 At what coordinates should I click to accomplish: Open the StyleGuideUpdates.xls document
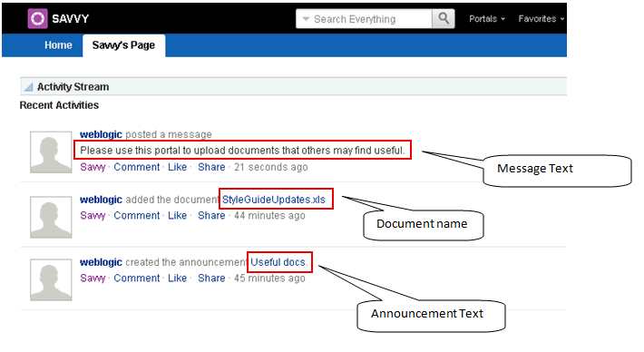pos(274,200)
